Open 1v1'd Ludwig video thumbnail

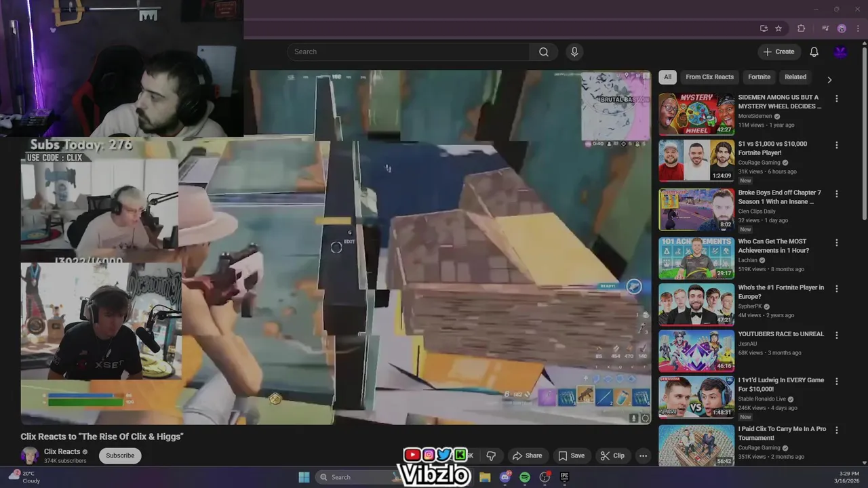coord(696,396)
